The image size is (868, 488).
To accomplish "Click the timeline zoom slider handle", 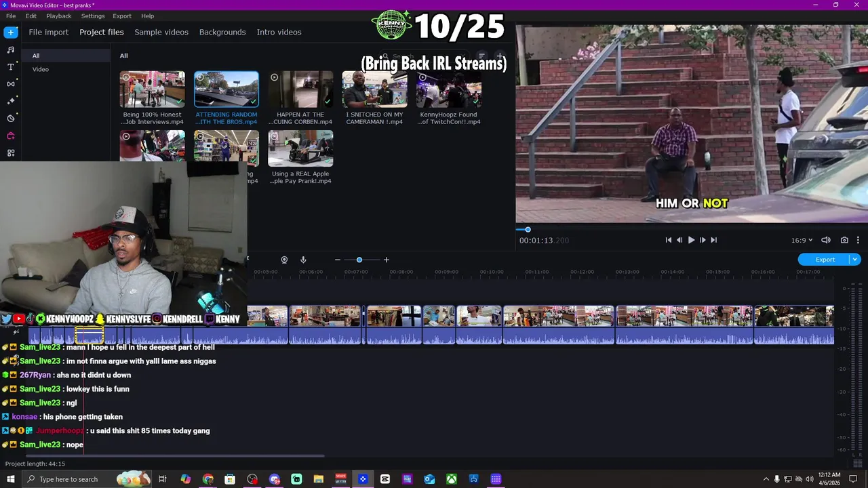I will (359, 260).
